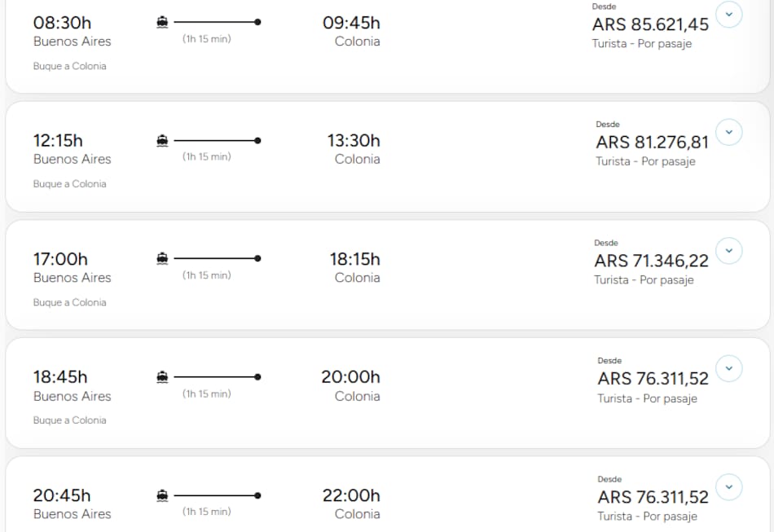Select the ARS 81.276,81 fare price

click(x=652, y=143)
